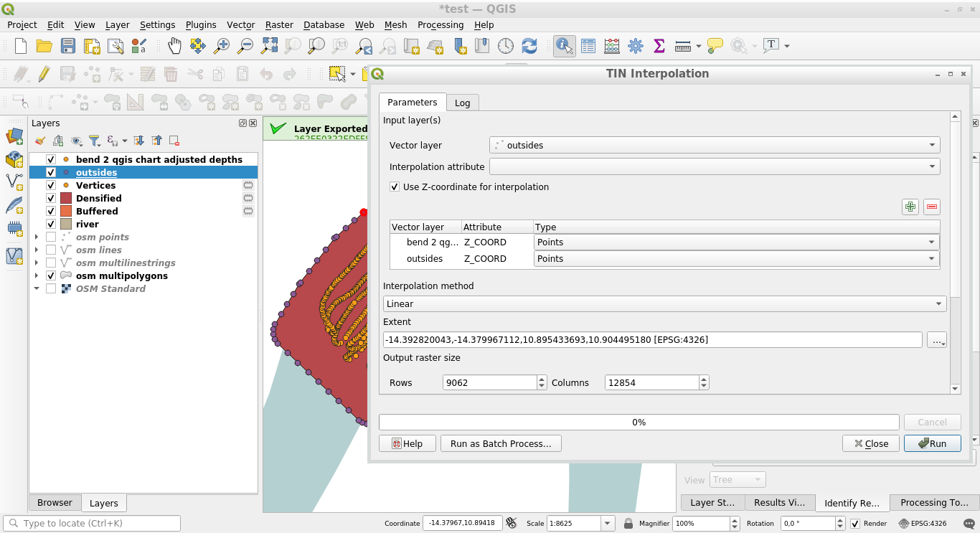
Task: Open the Vector menu
Action: pos(240,24)
